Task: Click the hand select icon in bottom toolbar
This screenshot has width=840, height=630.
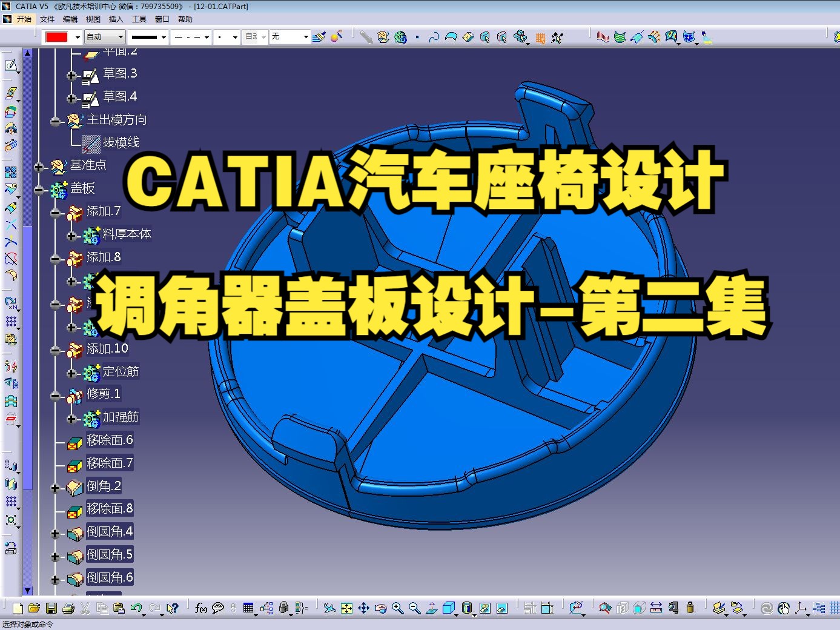Action: click(784, 608)
